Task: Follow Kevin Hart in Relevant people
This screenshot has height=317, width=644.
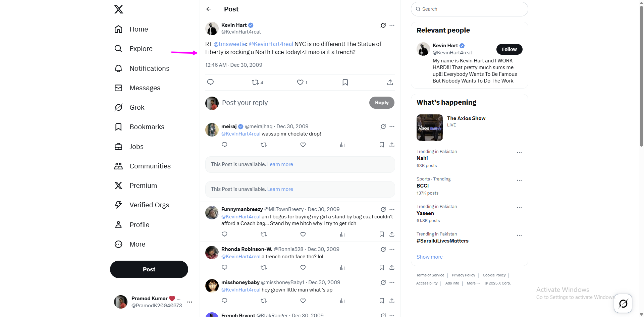Action: (509, 49)
